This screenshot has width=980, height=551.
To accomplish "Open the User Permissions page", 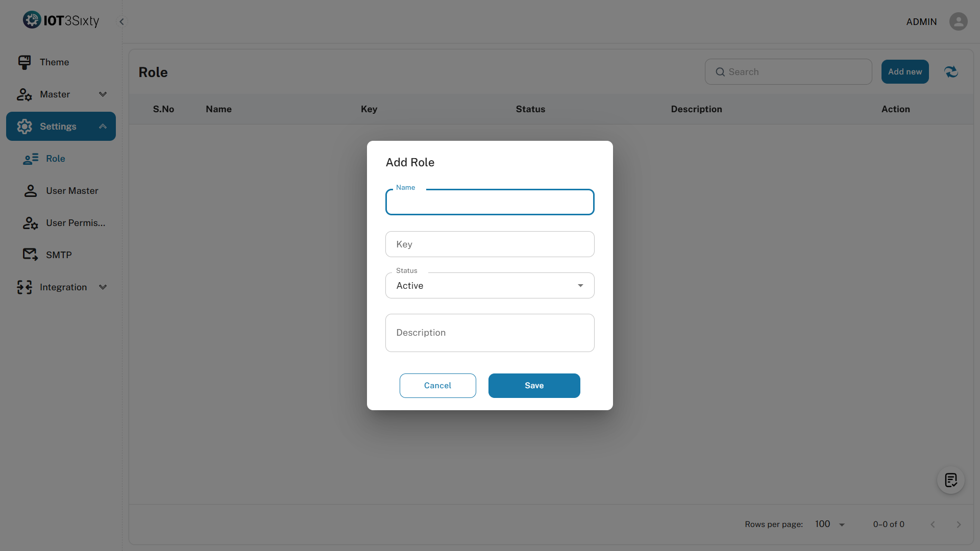I will (75, 223).
